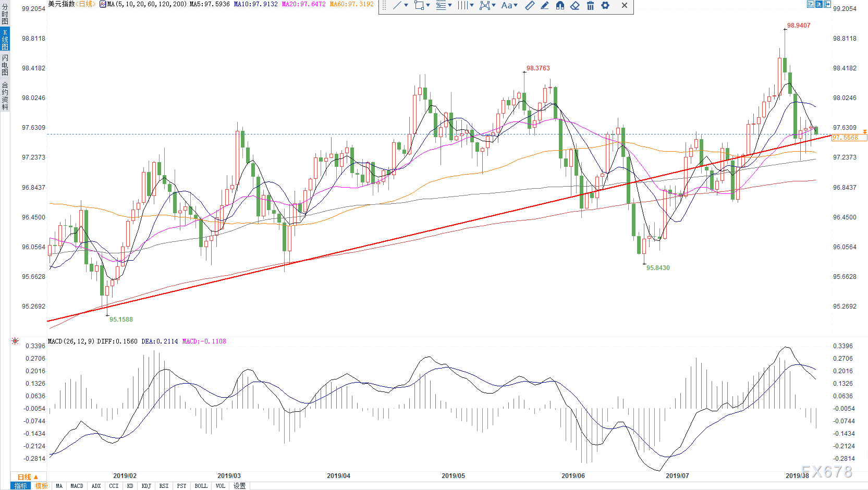Select the line drawing tool
Viewport: 868px width, 490px height.
click(x=397, y=5)
